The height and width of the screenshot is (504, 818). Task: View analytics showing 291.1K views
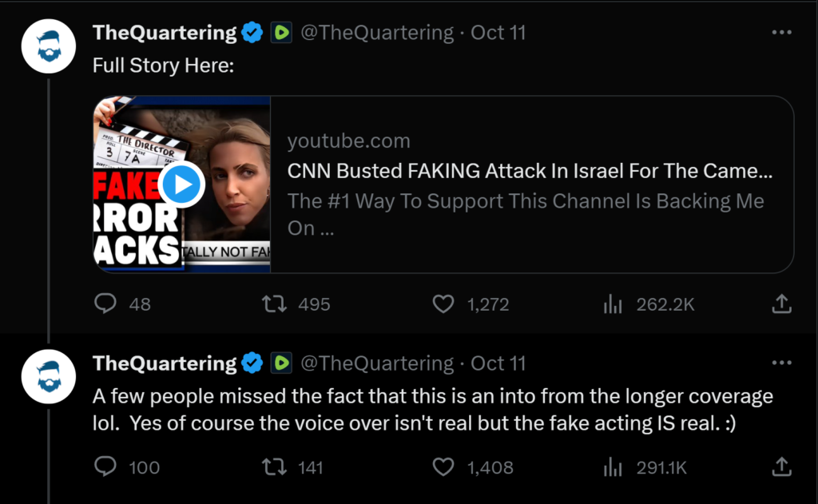point(612,466)
